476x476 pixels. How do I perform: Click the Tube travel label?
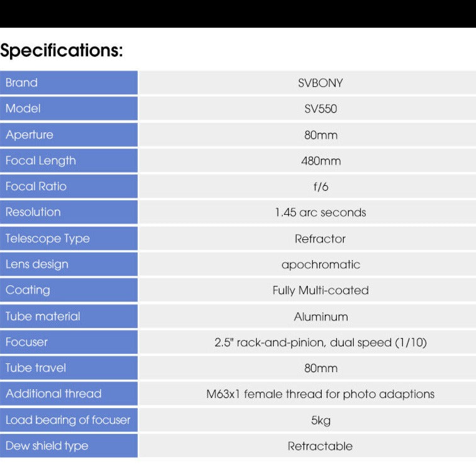tap(36, 368)
